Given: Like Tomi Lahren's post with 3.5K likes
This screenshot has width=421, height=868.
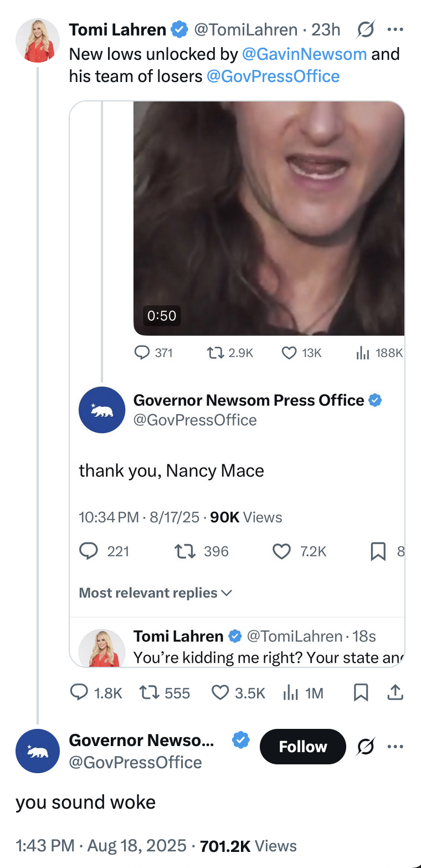Looking at the screenshot, I should [220, 692].
